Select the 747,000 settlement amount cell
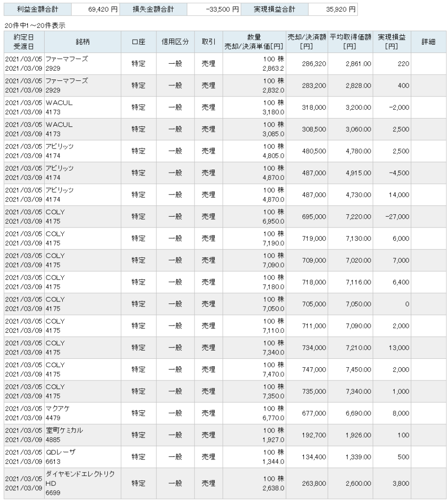 coord(314,370)
